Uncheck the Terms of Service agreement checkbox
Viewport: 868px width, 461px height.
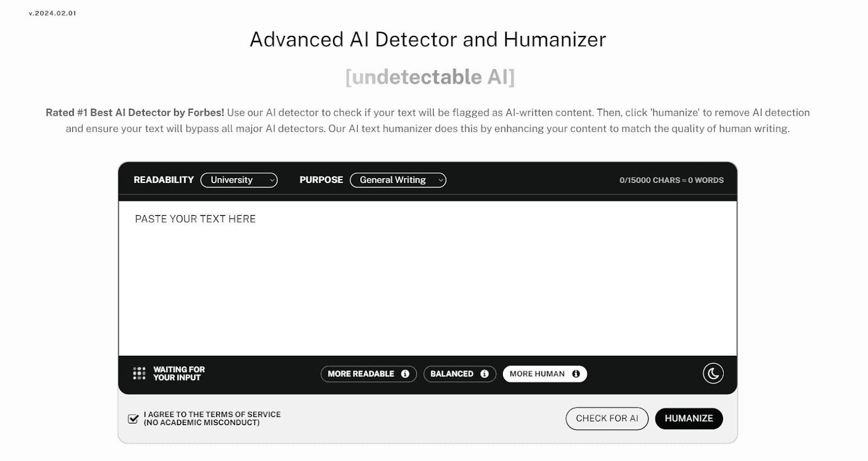pos(133,419)
